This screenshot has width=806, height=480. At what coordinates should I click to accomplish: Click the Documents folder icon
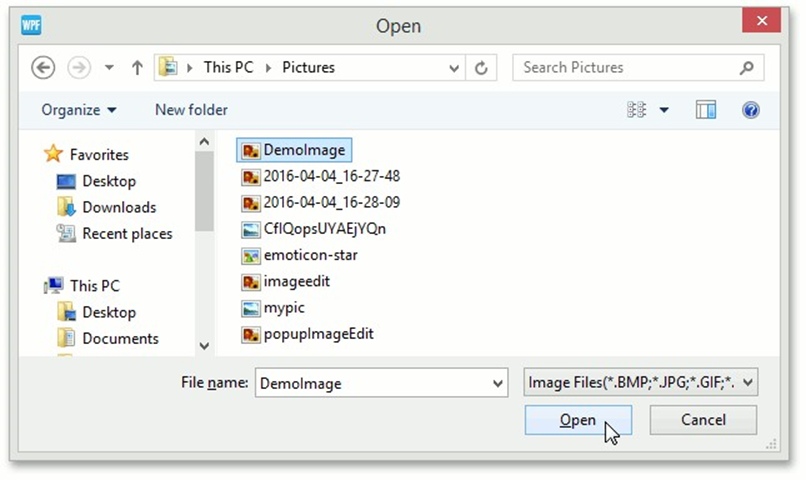pos(66,338)
